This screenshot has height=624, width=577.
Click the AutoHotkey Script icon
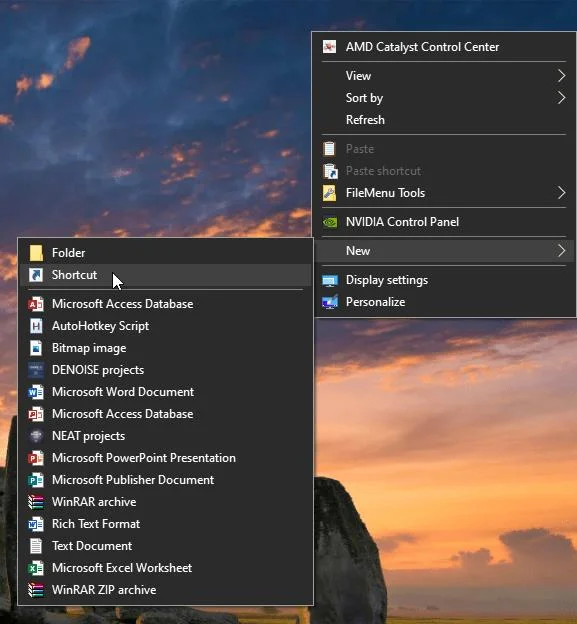click(x=36, y=326)
